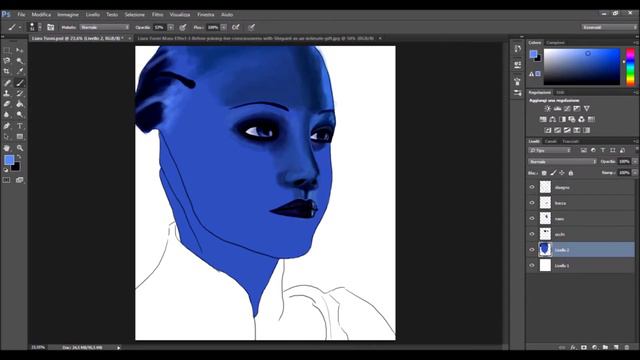Switch to the Canali tab
This screenshot has height=360, width=640.
(x=551, y=142)
